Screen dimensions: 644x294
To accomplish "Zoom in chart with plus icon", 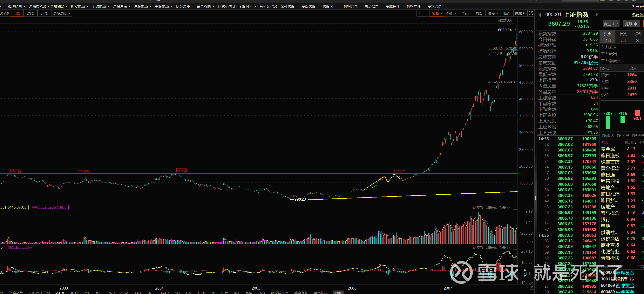I will (x=420, y=13).
